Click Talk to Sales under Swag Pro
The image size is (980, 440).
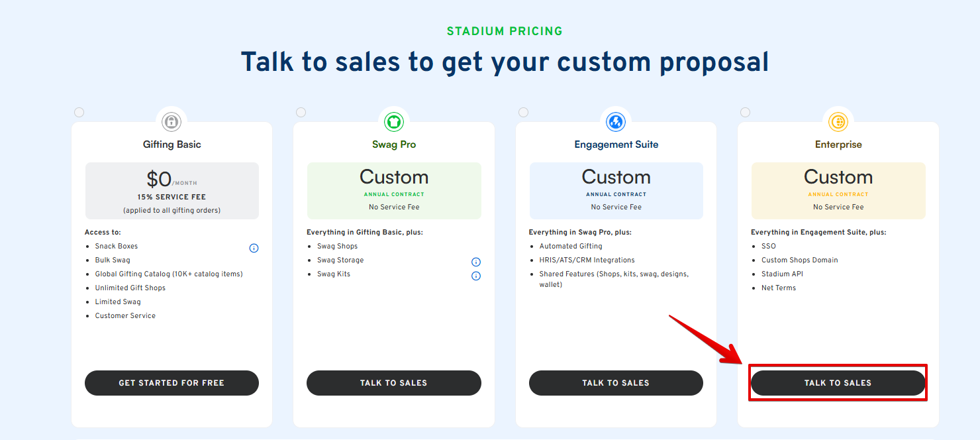393,383
